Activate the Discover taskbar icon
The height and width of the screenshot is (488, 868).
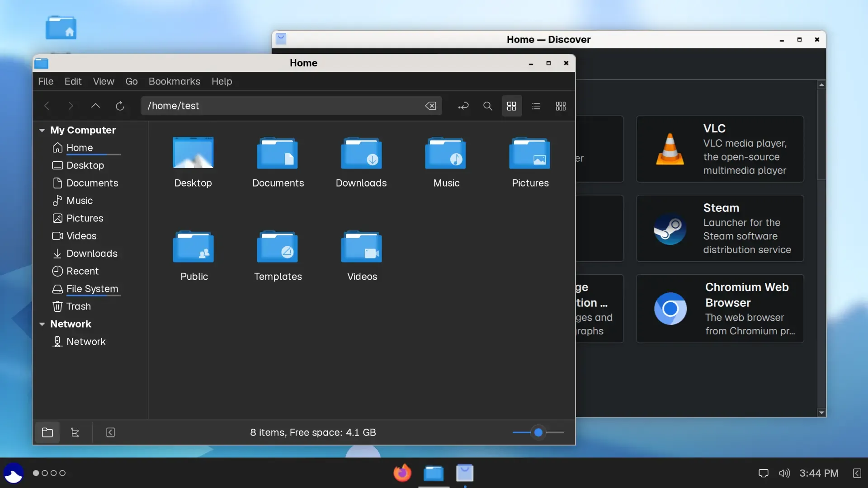click(x=465, y=473)
